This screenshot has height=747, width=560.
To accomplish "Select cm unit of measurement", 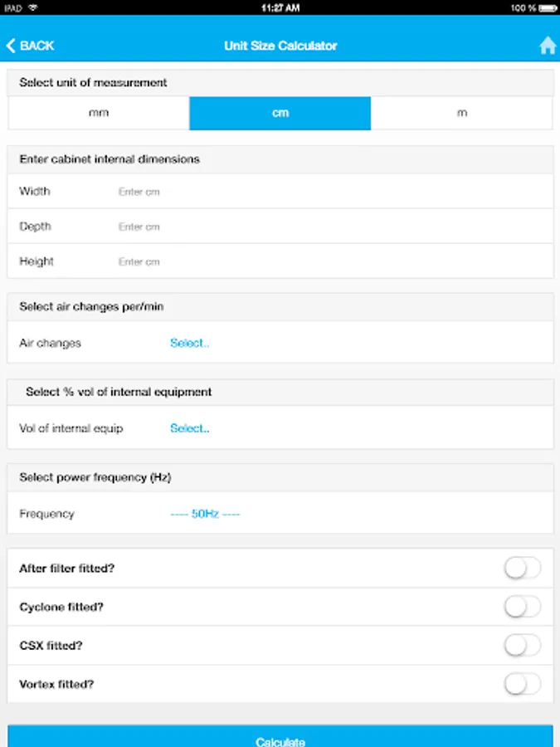I will (280, 113).
